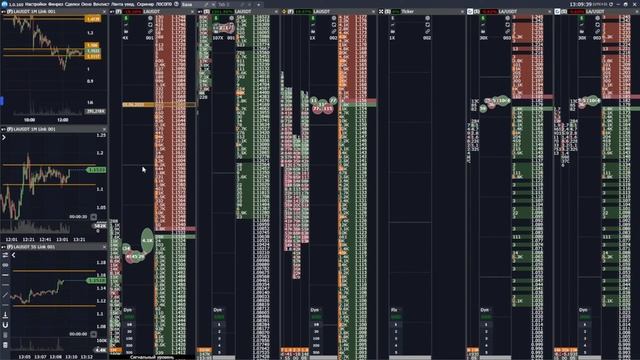The height and width of the screenshot is (360, 640).
Task: Click the trash icon in the 5S chart toolbar
Action: click(5, 345)
